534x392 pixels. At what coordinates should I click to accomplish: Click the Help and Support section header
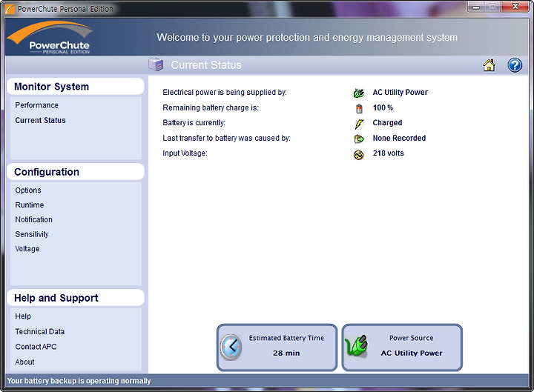[75, 298]
